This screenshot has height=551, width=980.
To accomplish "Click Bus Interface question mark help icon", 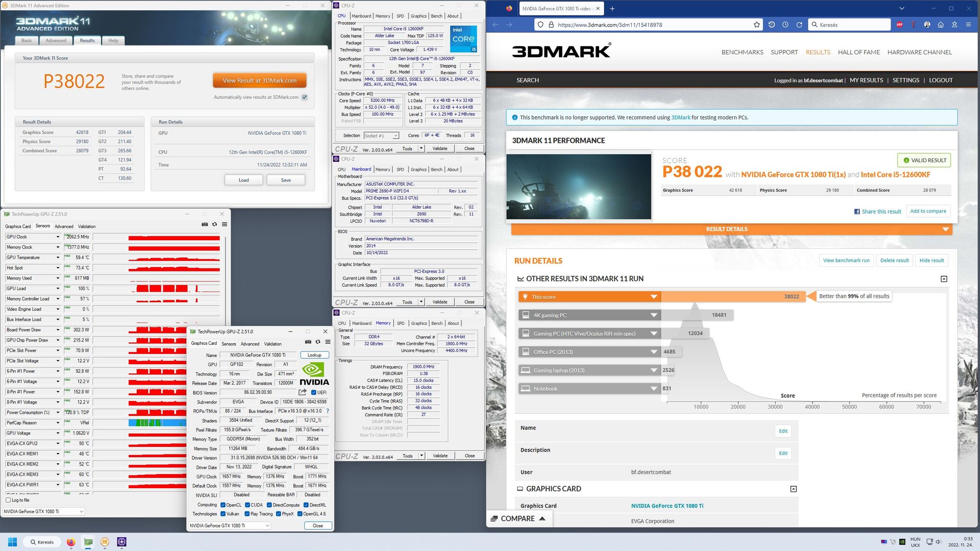I will click(327, 411).
